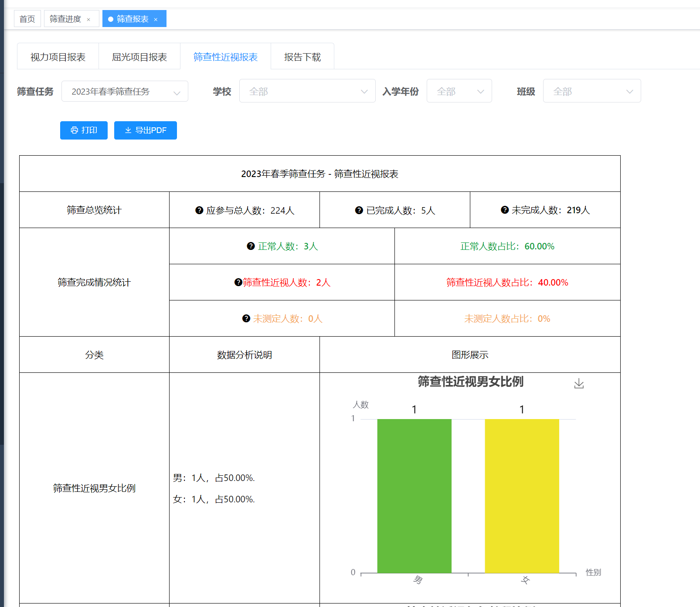700x607 pixels.
Task: Click 未测定人数占比：0% text
Action: [507, 318]
